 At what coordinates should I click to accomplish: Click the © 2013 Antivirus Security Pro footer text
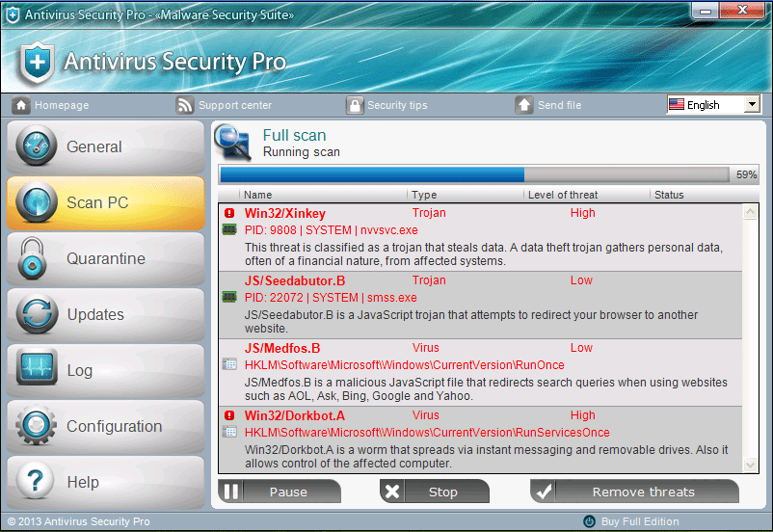(79, 521)
